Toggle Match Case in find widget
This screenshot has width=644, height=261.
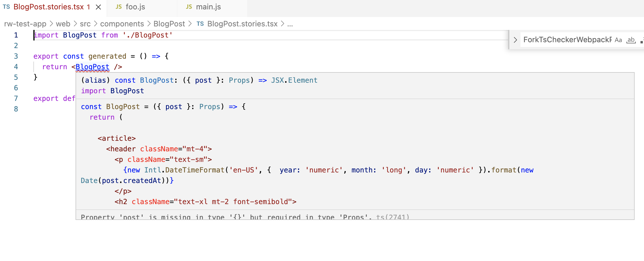point(618,40)
